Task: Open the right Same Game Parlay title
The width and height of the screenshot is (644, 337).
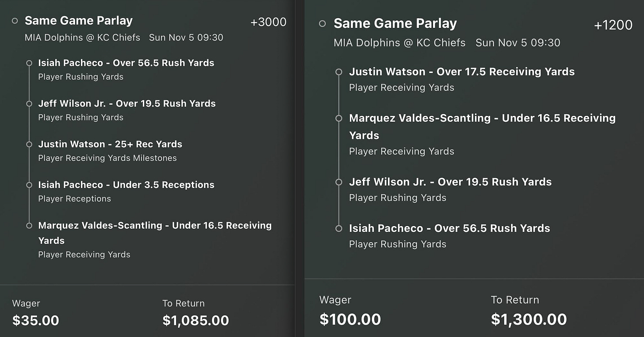Action: (x=395, y=23)
